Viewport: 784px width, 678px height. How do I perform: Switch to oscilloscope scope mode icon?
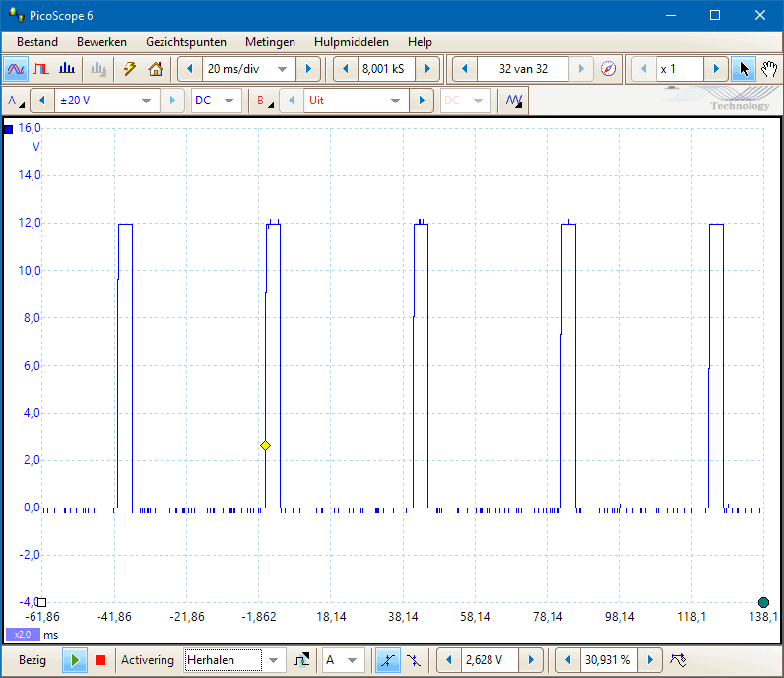click(16, 69)
